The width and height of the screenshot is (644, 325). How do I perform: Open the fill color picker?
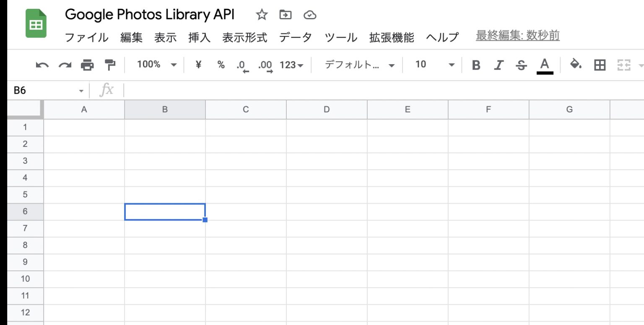576,65
